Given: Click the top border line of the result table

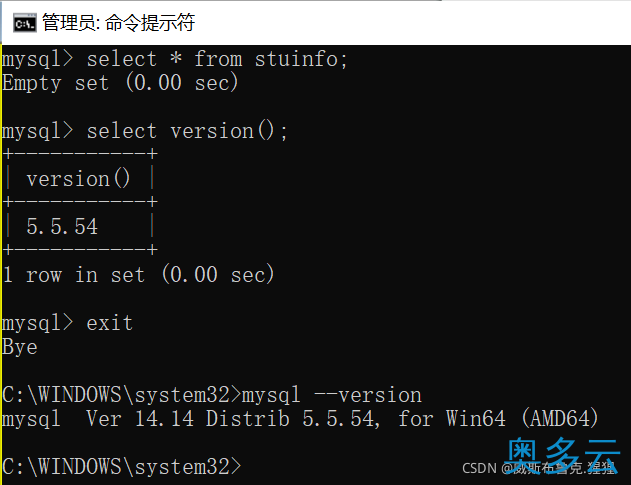Looking at the screenshot, I should (80, 154).
